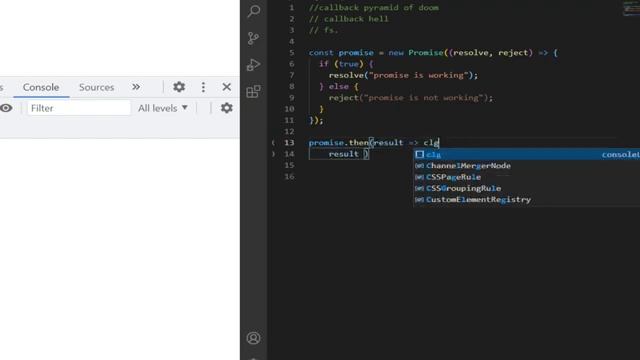Image resolution: width=640 pixels, height=360 pixels.
Task: Click line number 11 in gutter
Action: pos(289,120)
